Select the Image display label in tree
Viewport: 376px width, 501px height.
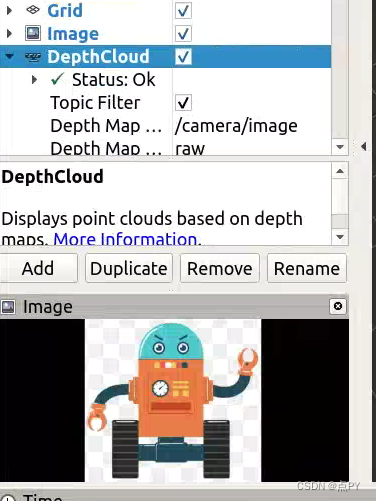[x=73, y=34]
